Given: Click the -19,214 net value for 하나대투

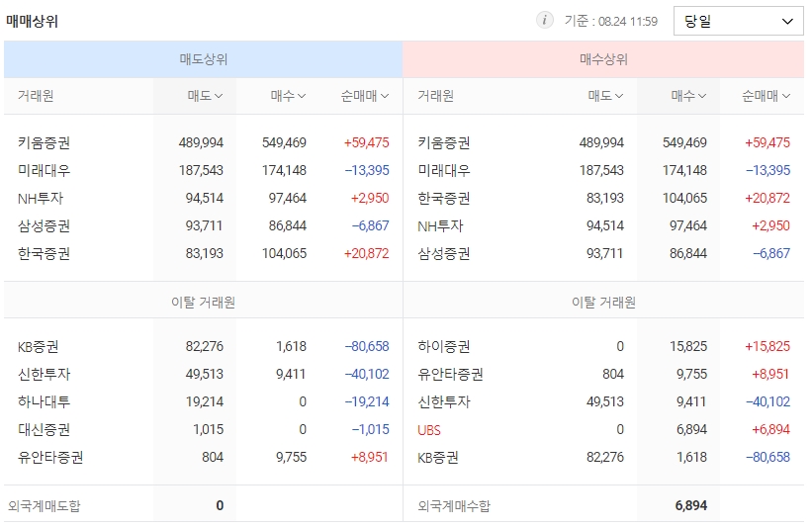Looking at the screenshot, I should [367, 401].
